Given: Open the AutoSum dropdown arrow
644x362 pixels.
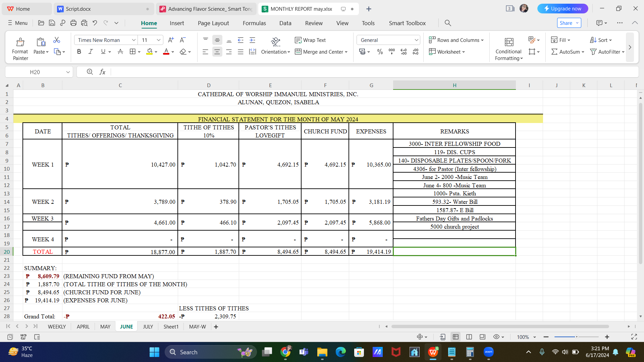Looking at the screenshot, I should point(583,52).
